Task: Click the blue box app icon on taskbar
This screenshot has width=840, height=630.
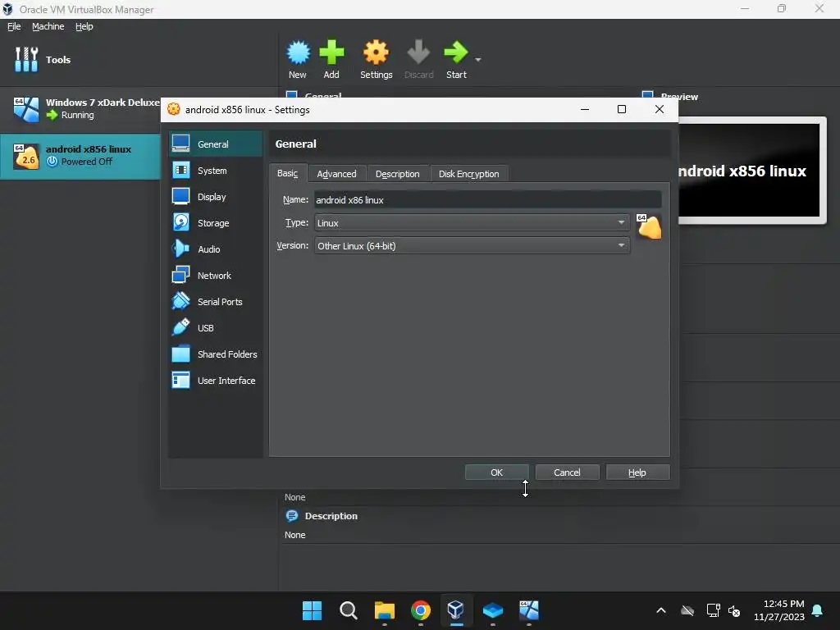Action: [492, 610]
